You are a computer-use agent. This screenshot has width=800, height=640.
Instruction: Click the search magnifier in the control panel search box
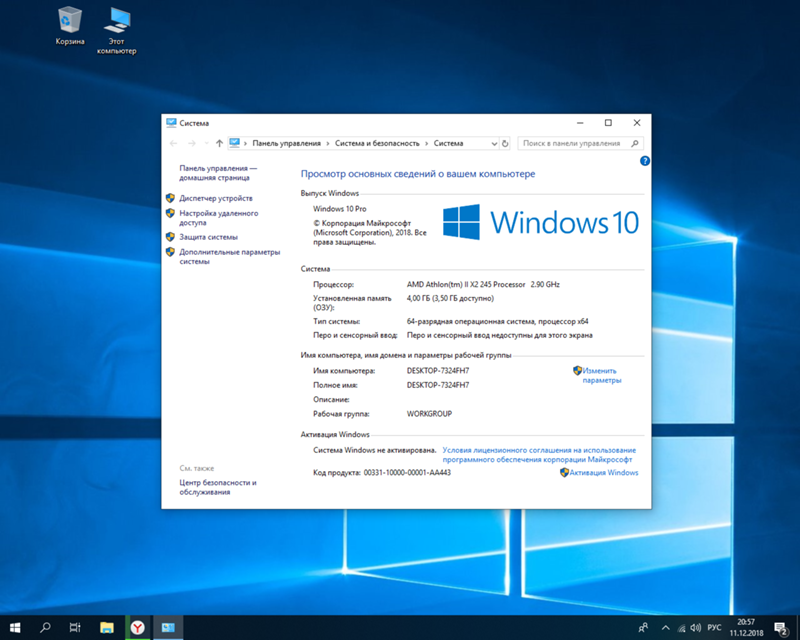pyautogui.click(x=635, y=143)
